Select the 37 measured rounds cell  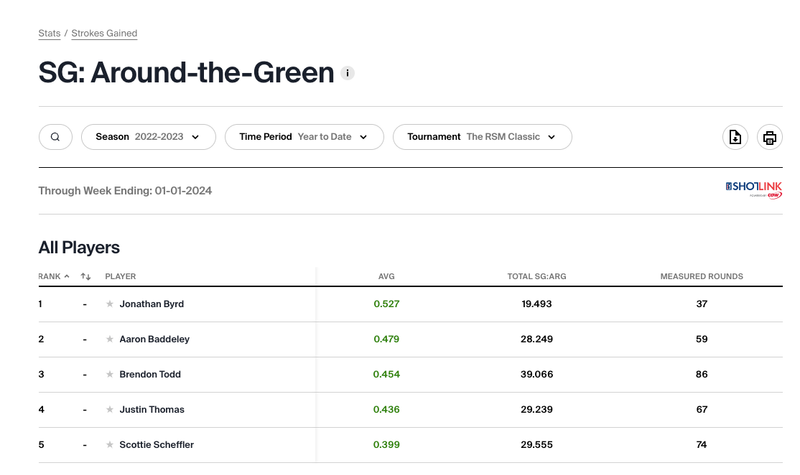[702, 304]
